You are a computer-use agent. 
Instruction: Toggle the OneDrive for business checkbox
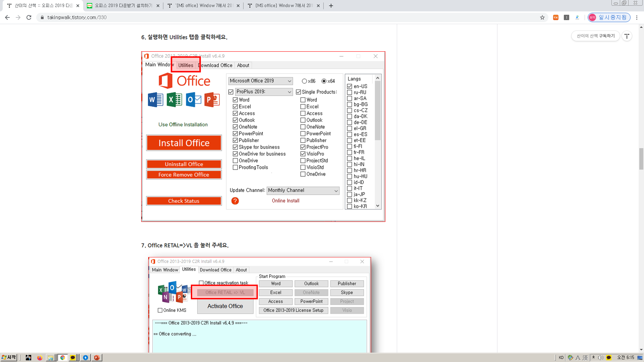coord(235,154)
